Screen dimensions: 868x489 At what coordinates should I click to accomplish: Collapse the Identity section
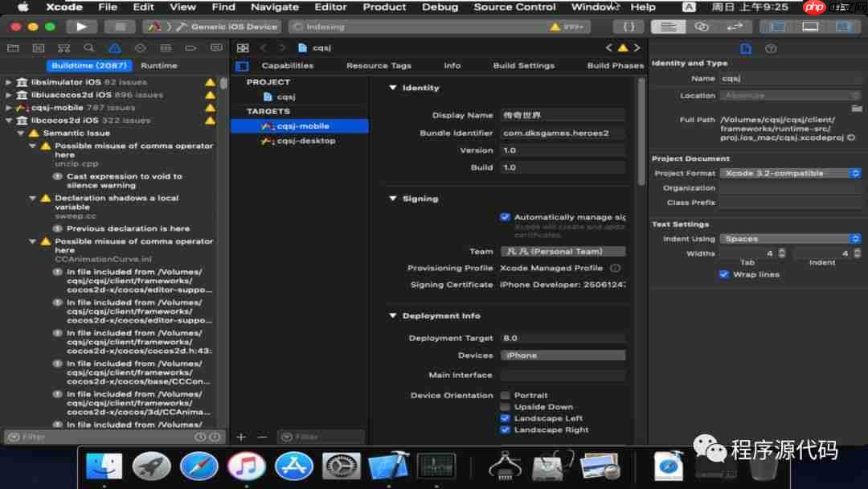(x=392, y=88)
